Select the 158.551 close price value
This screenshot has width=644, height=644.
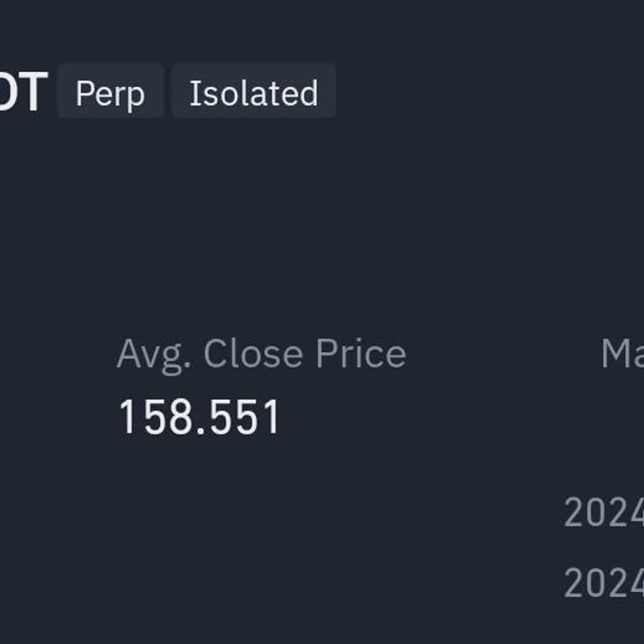coord(200,417)
